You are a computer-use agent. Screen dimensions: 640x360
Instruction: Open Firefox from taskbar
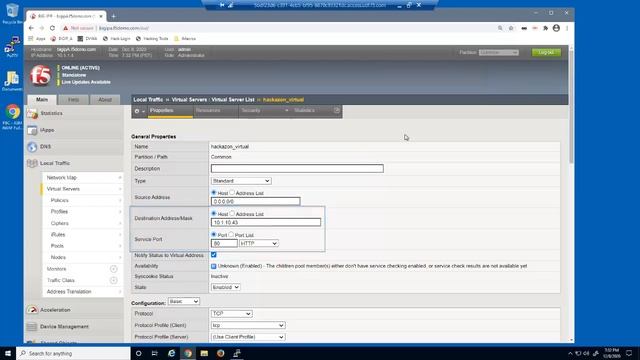click(x=220, y=353)
